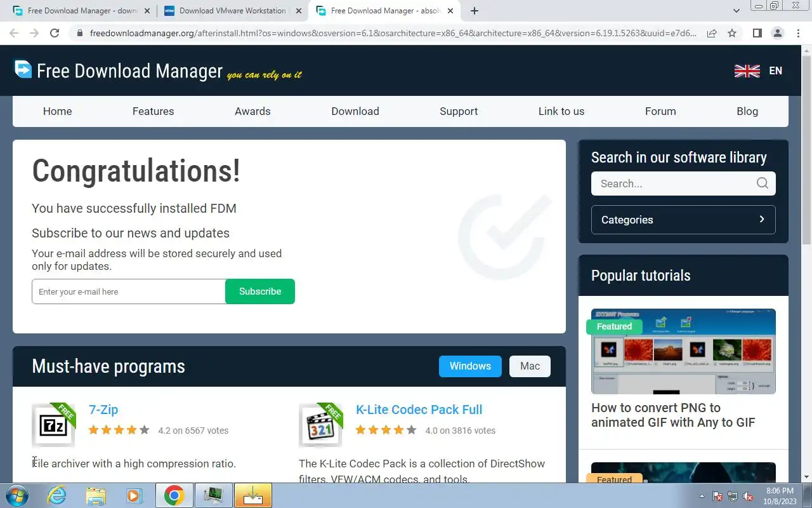Open Windows Media Player from taskbar

coord(134,495)
